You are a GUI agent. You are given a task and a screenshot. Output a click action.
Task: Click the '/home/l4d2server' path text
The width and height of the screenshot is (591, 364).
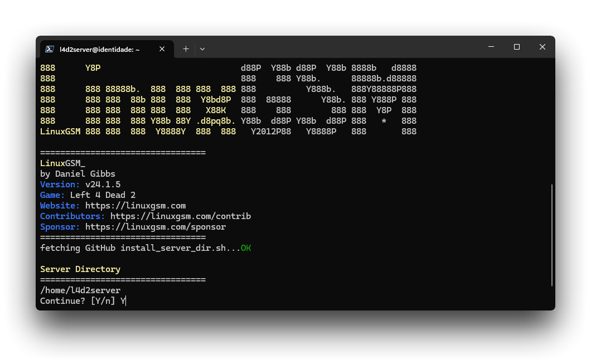(80, 290)
